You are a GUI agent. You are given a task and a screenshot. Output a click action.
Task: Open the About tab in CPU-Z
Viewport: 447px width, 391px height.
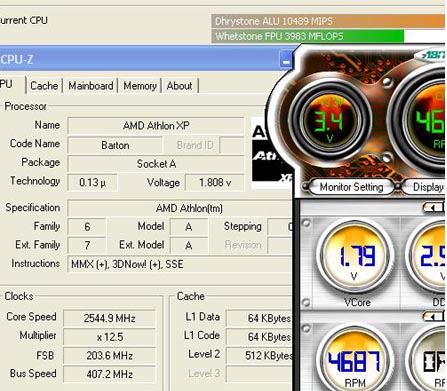(x=180, y=86)
